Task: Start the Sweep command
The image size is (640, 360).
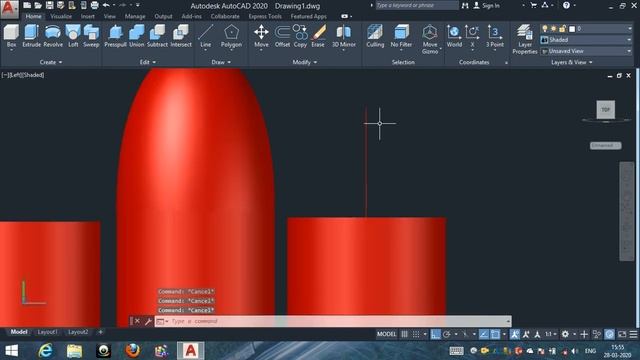Action: 91,36
